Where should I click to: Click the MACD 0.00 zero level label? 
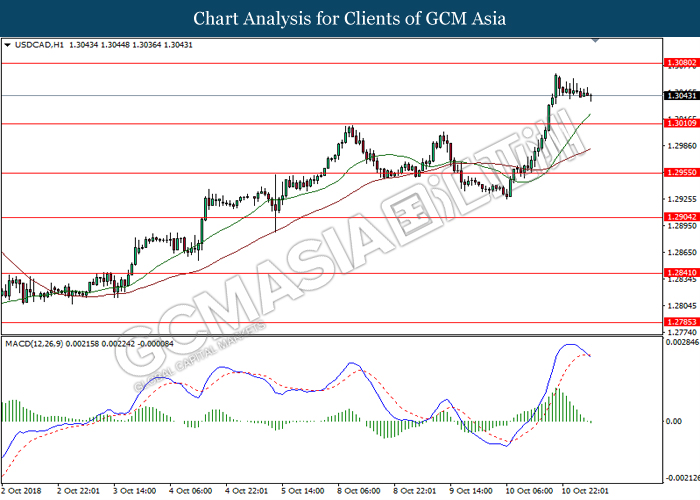click(674, 421)
